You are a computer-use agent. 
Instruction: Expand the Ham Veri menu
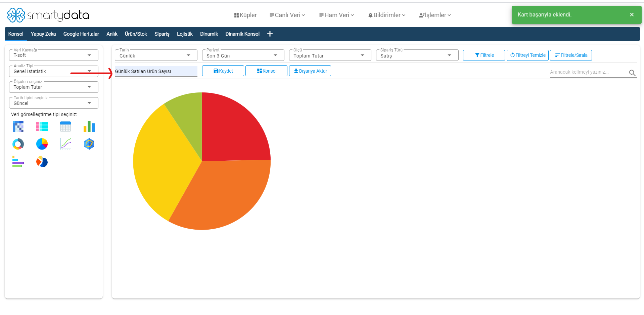click(337, 15)
